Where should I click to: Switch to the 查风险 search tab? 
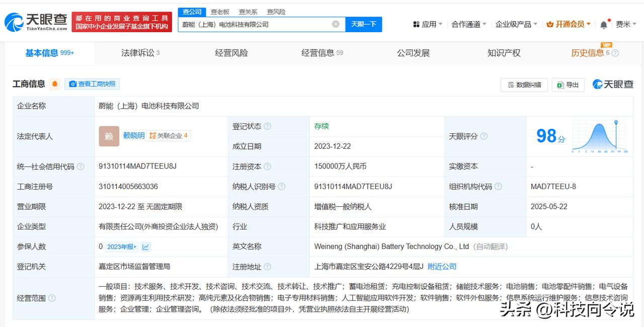click(x=276, y=12)
